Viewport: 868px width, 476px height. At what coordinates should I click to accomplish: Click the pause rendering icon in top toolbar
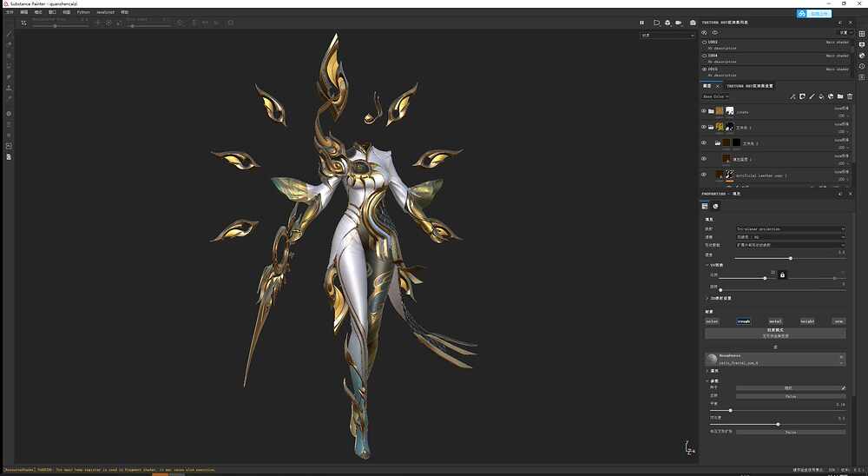click(x=642, y=23)
